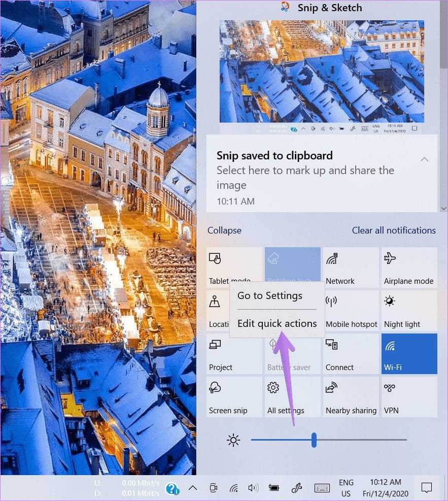The image size is (448, 501).
Task: Collapse the quick actions grid
Action: (x=224, y=230)
